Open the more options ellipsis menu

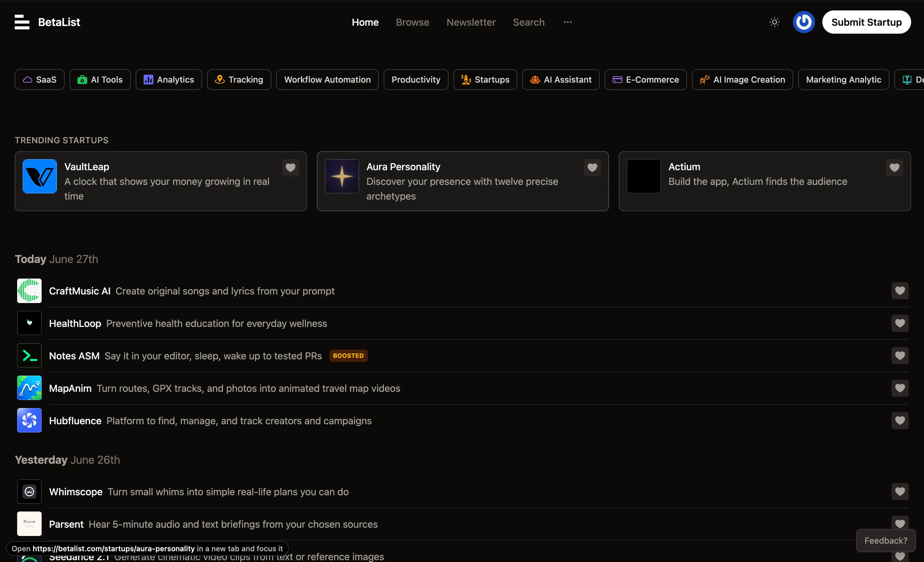568,22
